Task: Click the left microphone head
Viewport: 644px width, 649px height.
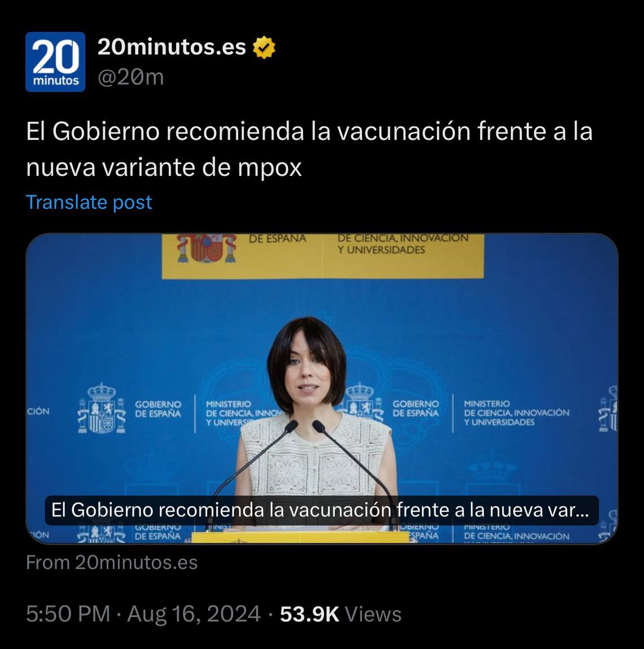Action: tap(291, 426)
